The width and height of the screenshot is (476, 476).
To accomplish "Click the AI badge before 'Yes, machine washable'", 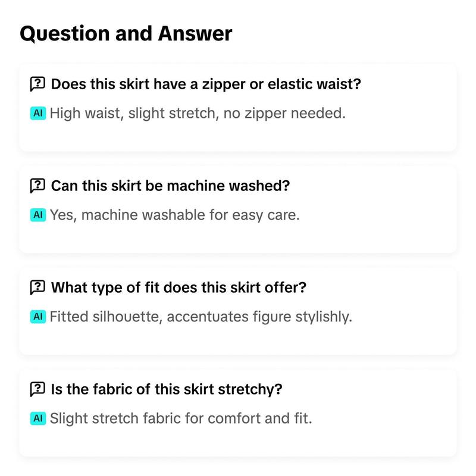I will (x=38, y=215).
